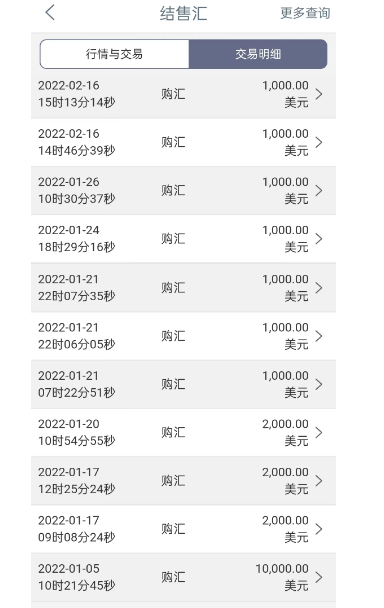Open 更多查询 for more queries
Screen dimensions: 384x608
(x=305, y=13)
